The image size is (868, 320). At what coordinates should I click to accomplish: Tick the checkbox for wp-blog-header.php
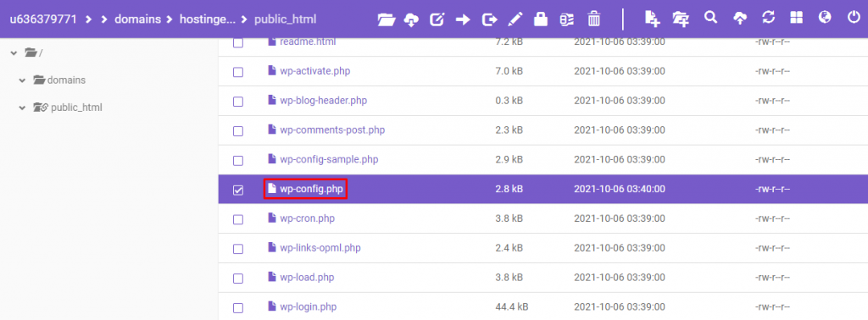click(238, 102)
